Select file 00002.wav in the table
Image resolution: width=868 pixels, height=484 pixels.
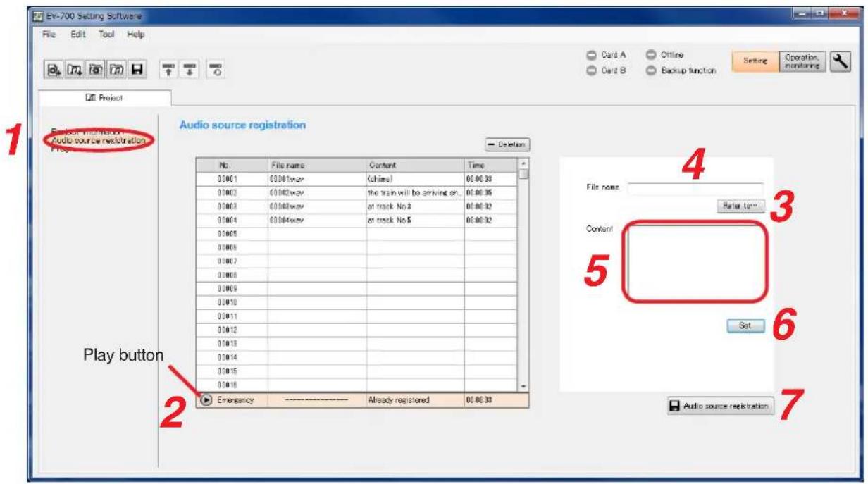pos(317,192)
